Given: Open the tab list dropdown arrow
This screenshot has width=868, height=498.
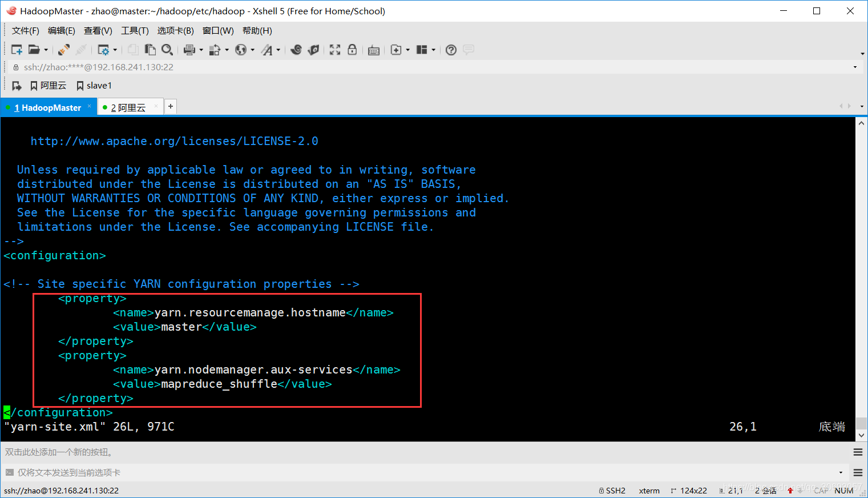Looking at the screenshot, I should coord(862,106).
